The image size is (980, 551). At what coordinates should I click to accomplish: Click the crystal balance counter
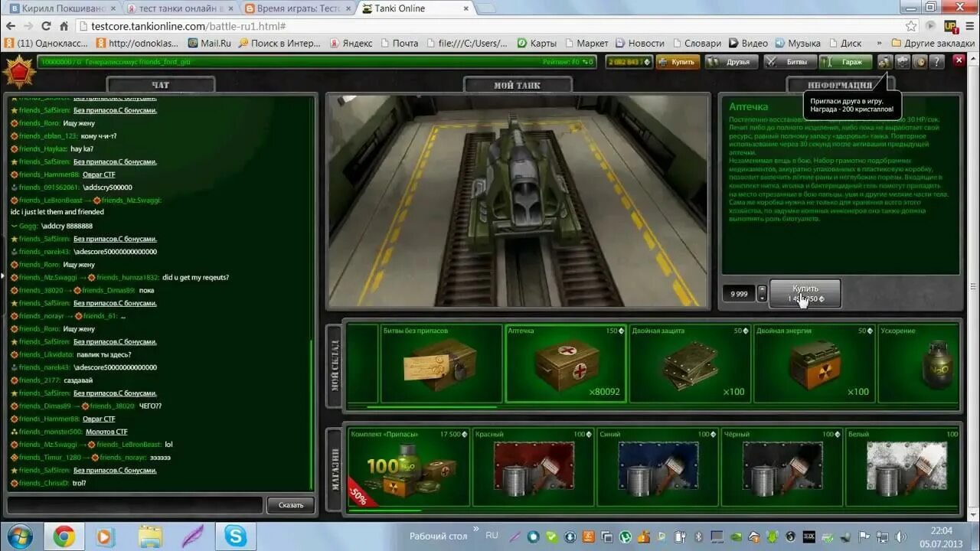[629, 62]
